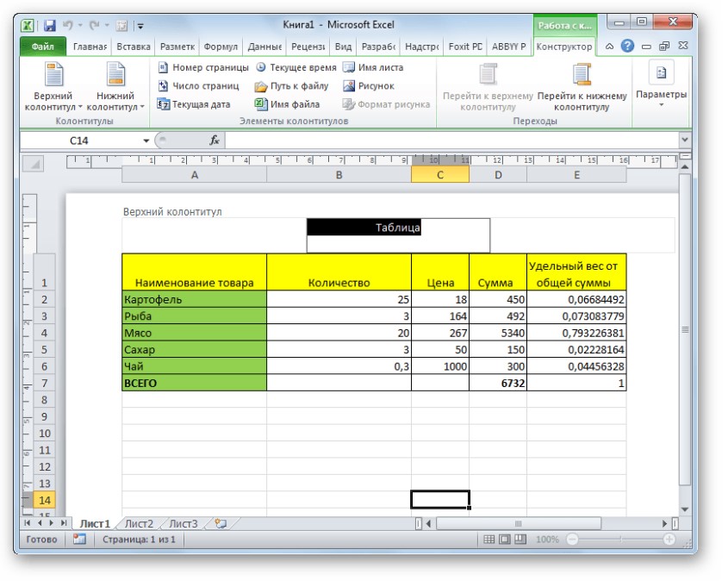Click the Save button in quick access toolbar
The height and width of the screenshot is (581, 728).
(49, 26)
